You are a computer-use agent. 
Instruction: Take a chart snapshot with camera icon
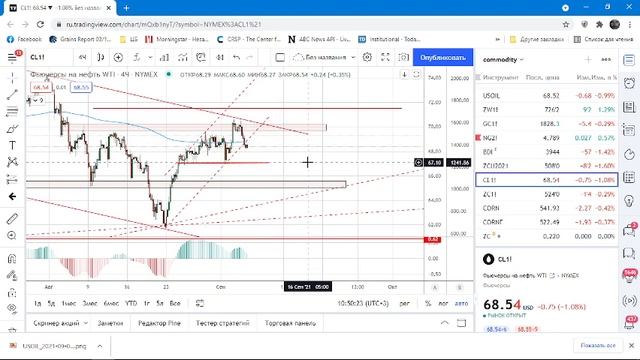(403, 58)
